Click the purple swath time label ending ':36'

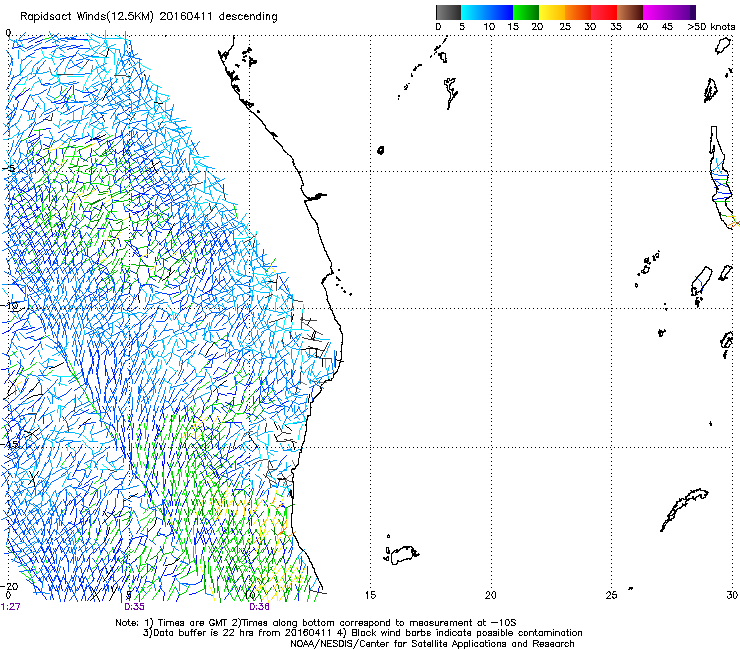click(260, 607)
